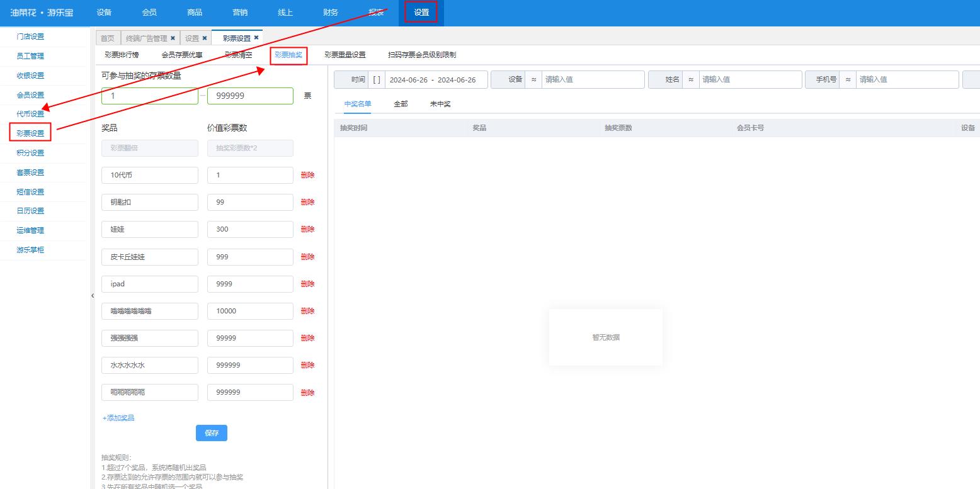Click the minimum ticket count field showing 1

point(150,96)
